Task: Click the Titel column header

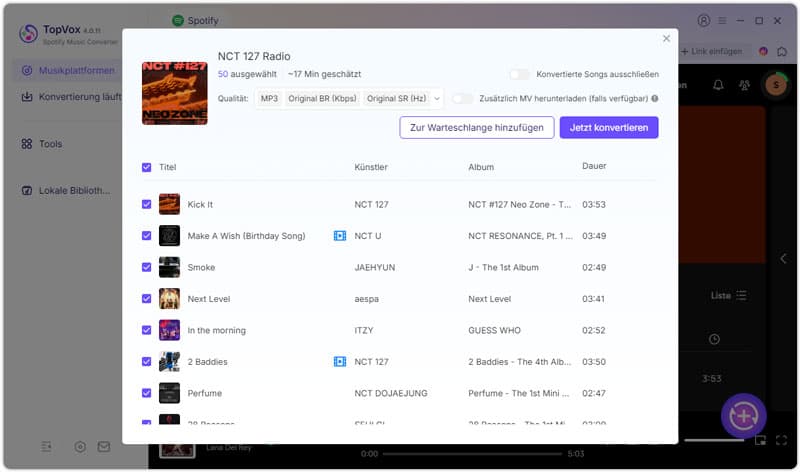Action: [167, 167]
